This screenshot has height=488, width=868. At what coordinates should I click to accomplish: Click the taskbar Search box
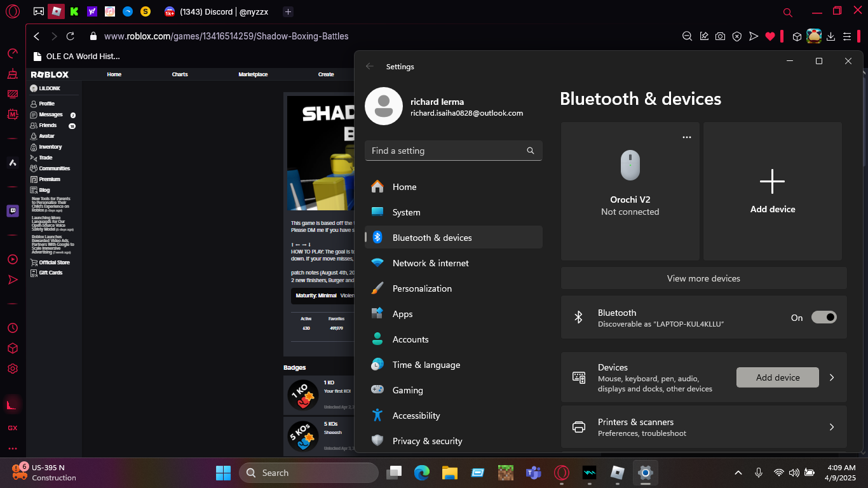[x=309, y=473]
